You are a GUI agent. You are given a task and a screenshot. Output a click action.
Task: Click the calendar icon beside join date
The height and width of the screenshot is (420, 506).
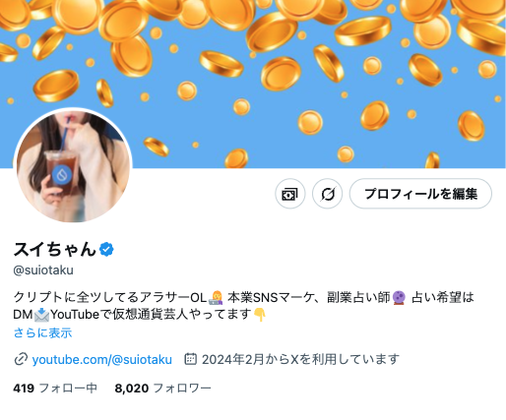click(190, 359)
